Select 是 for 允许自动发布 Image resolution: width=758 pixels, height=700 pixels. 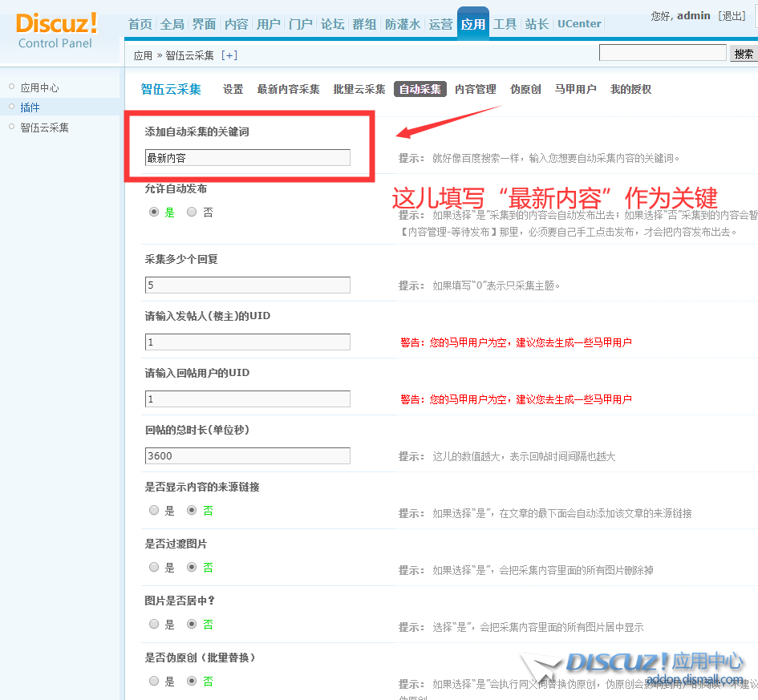coord(154,212)
